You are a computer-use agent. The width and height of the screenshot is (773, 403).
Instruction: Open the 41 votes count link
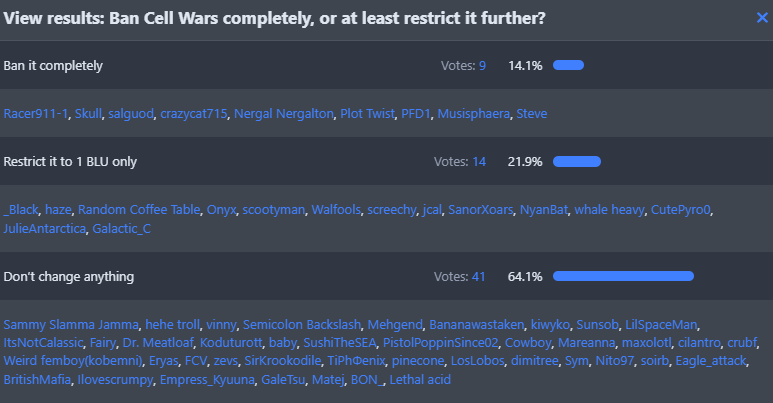479,276
